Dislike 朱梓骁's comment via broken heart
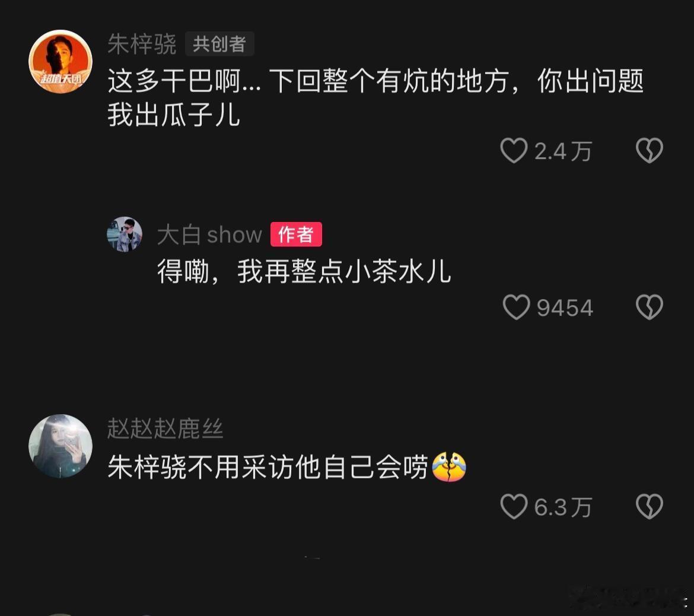 650,151
